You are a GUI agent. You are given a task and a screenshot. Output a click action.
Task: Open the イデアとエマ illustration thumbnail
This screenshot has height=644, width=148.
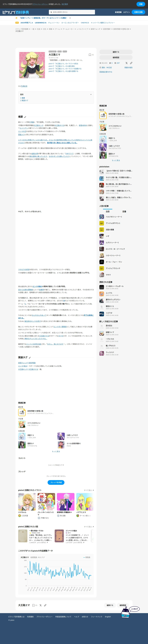[x=85, y=502]
